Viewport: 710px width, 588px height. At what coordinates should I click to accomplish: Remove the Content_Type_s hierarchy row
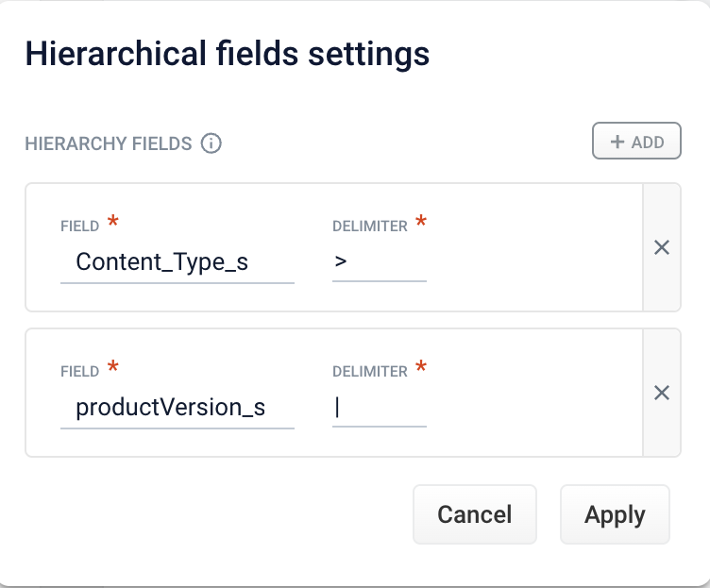[x=662, y=247]
